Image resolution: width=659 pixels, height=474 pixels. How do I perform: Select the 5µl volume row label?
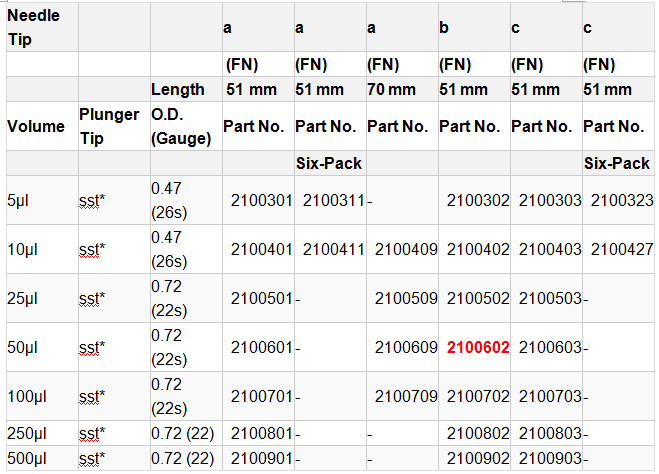click(x=20, y=200)
